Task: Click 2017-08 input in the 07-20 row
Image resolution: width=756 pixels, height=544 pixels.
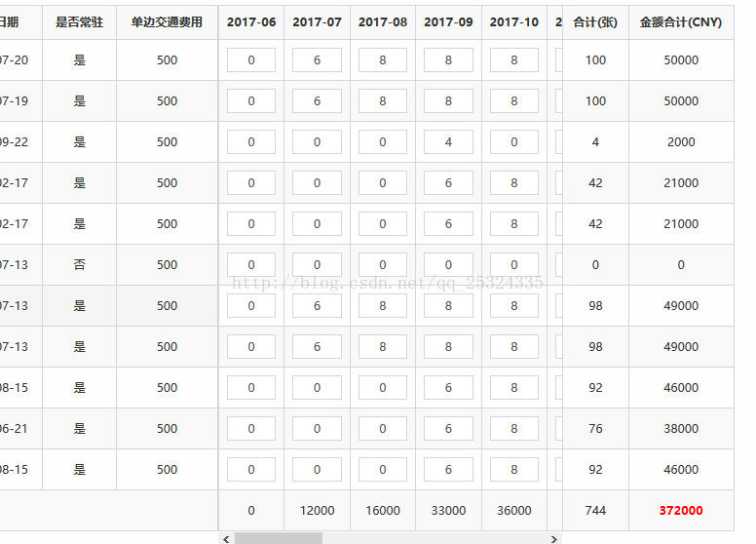Action: click(x=382, y=60)
